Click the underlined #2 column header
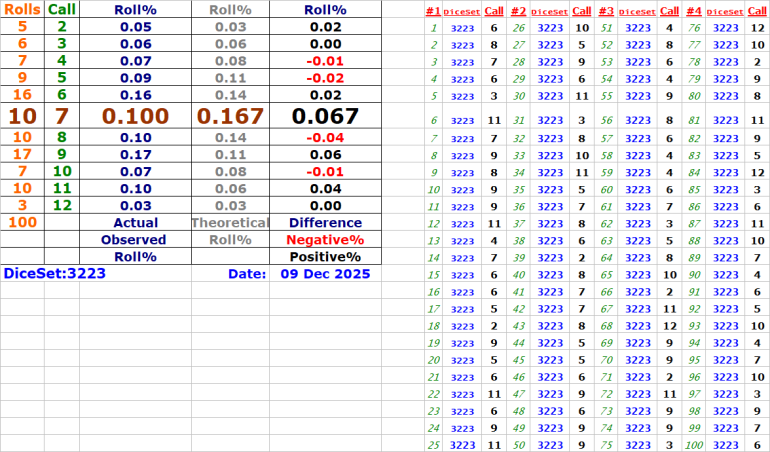This screenshot has height=452, width=770. point(518,11)
